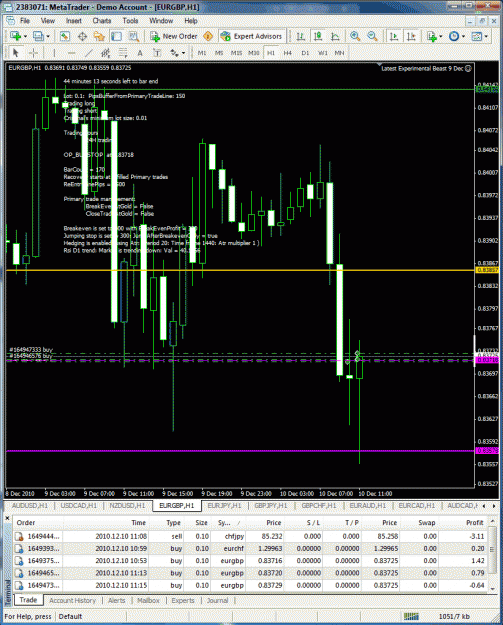
Task: Select the Fibonacci Retracement tool
Action: [x=123, y=53]
